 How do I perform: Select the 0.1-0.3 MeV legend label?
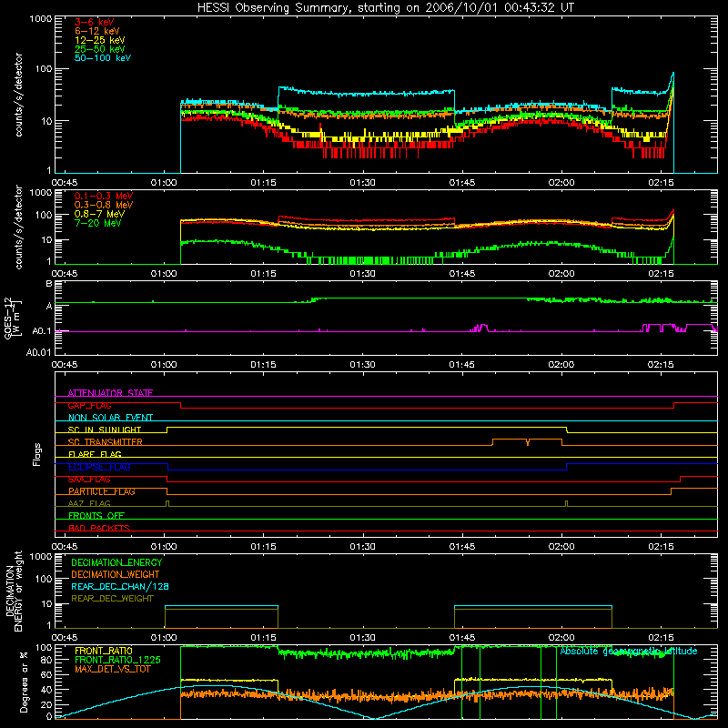pyautogui.click(x=104, y=196)
